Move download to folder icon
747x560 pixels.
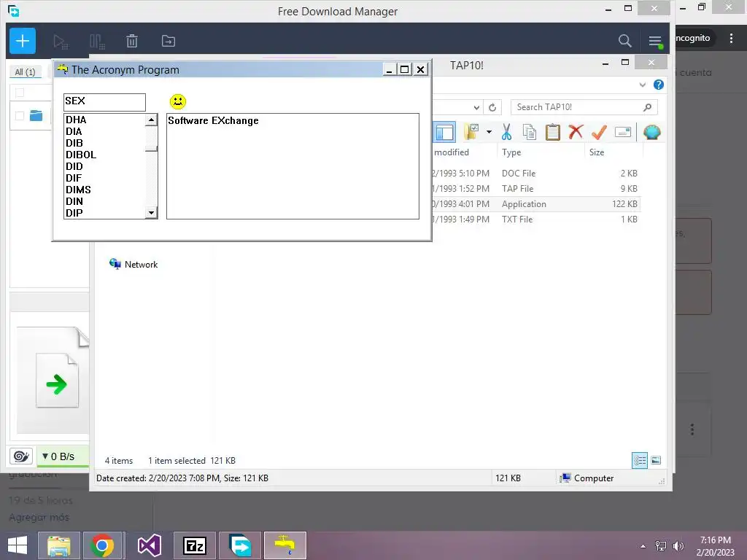click(x=169, y=41)
